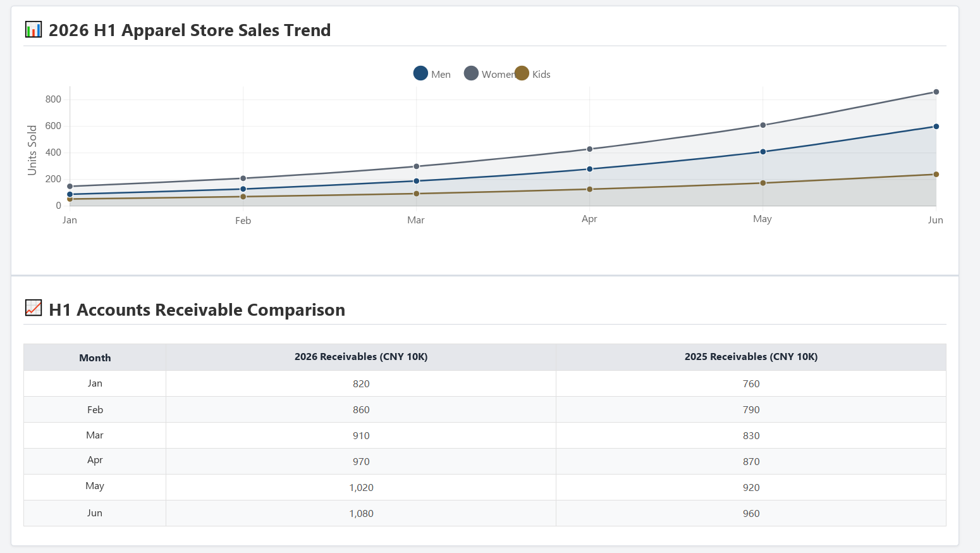Click the Men data point for Jun
980x553 pixels.
coord(936,127)
